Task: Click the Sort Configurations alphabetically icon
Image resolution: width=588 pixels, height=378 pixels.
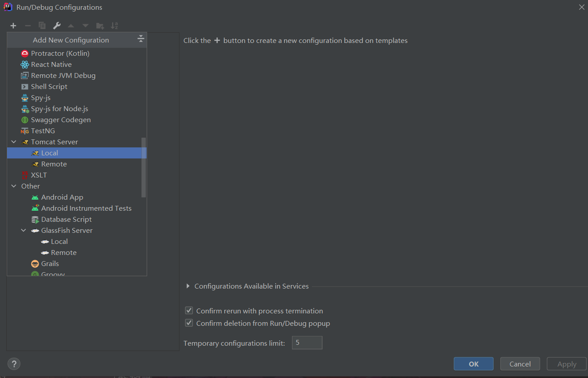Action: tap(114, 26)
